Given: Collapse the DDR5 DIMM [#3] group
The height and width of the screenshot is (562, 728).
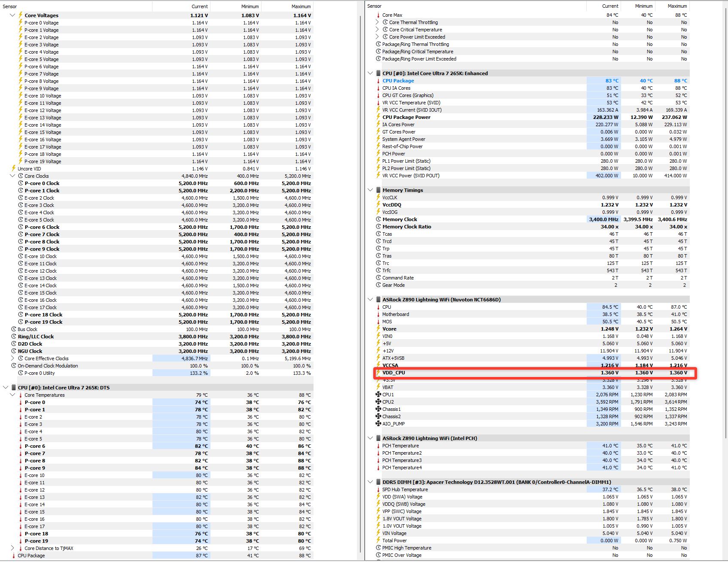Looking at the screenshot, I should [370, 482].
